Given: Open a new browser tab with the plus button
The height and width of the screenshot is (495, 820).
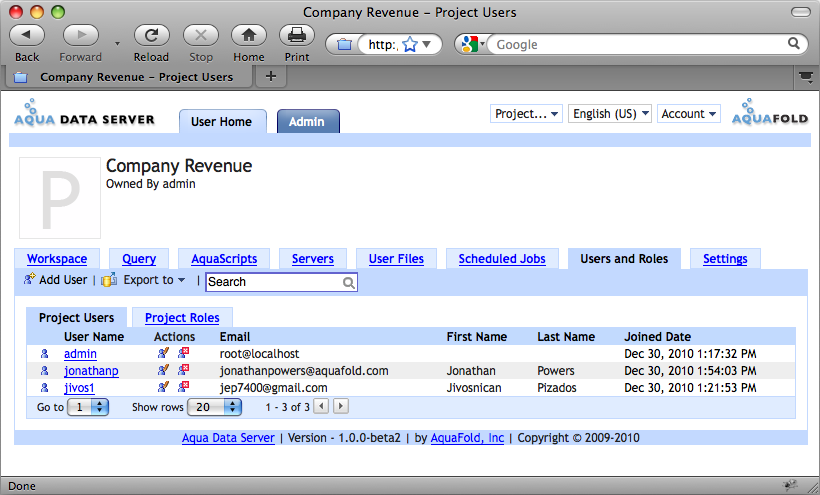Looking at the screenshot, I should [x=270, y=76].
